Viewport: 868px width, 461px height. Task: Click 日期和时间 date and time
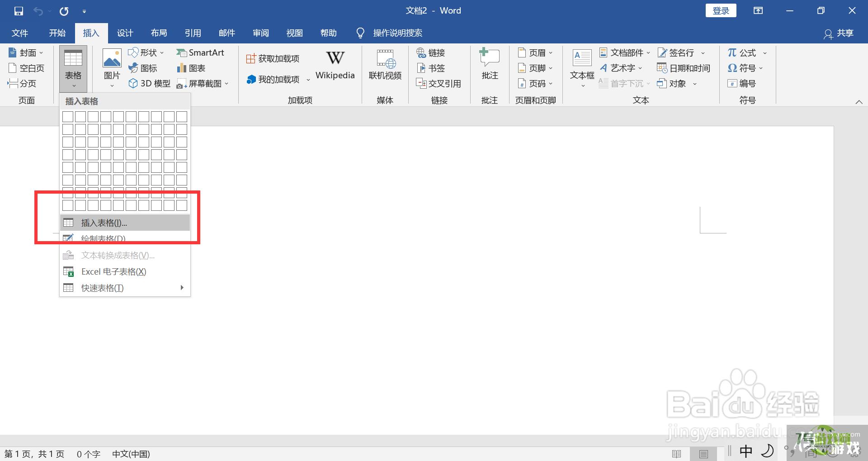click(684, 68)
